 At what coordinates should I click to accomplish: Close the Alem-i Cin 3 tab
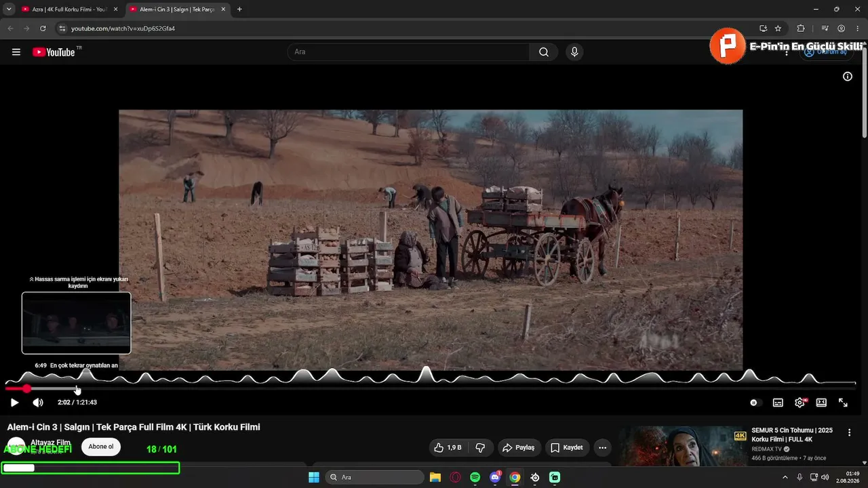click(223, 9)
